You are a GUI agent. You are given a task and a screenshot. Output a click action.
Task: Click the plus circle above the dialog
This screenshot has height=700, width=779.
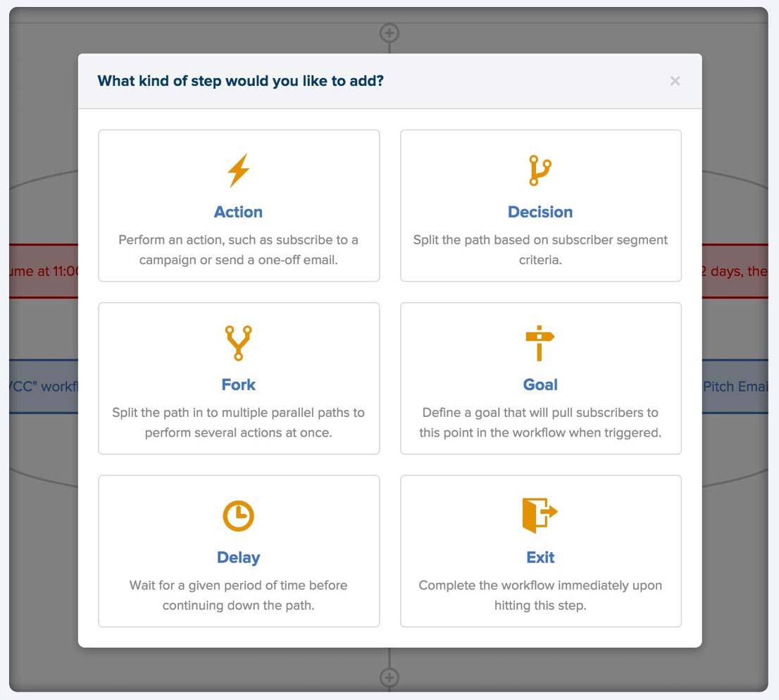[389, 32]
